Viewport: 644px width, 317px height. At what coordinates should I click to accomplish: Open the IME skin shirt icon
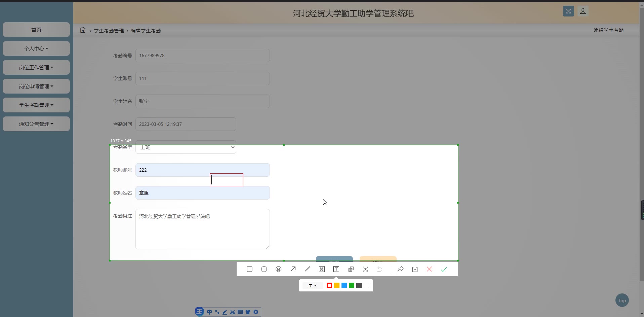248,312
